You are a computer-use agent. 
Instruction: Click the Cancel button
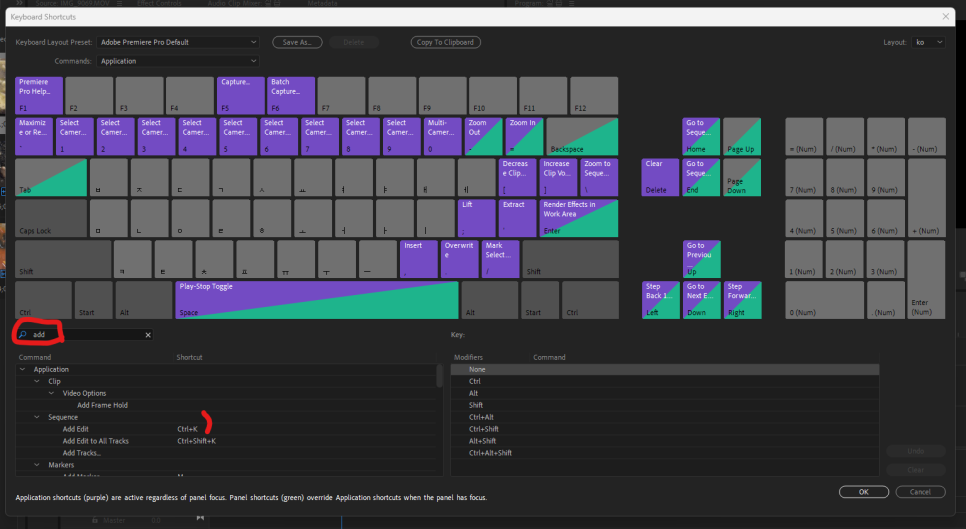920,491
